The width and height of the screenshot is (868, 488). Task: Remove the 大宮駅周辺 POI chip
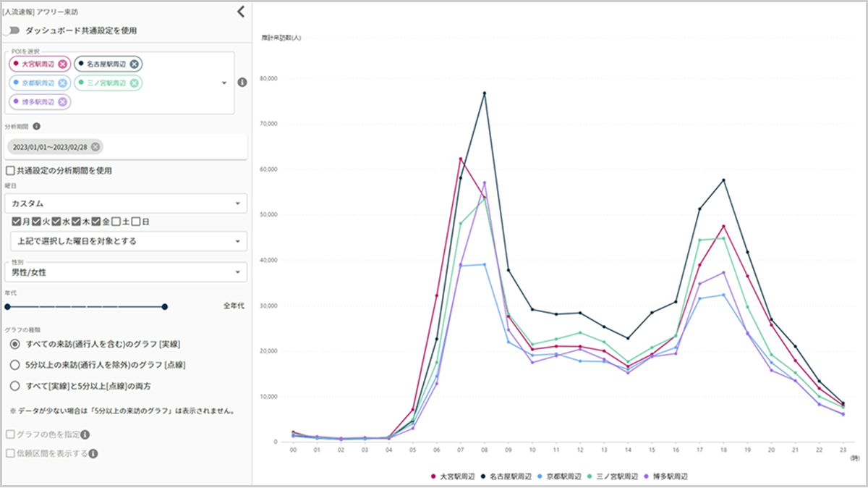pyautogui.click(x=63, y=64)
